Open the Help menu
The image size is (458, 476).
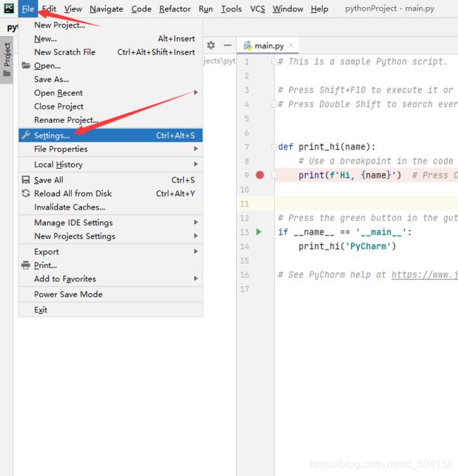[319, 8]
